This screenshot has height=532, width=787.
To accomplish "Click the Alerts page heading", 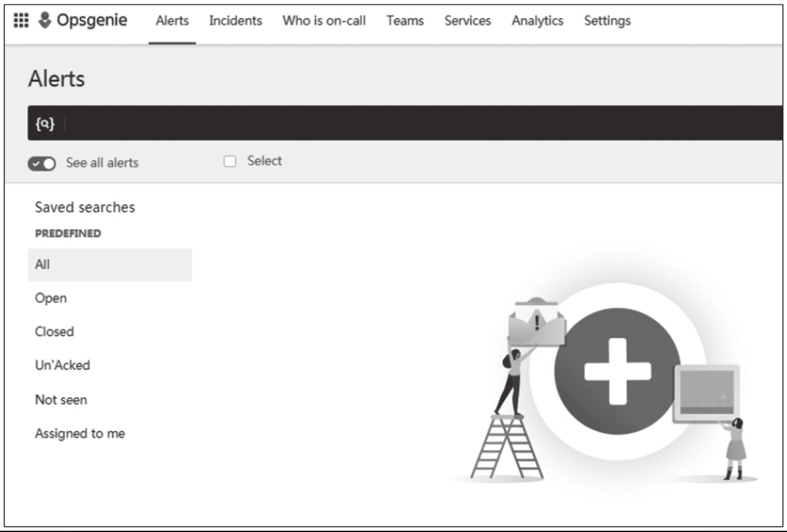I will click(57, 79).
